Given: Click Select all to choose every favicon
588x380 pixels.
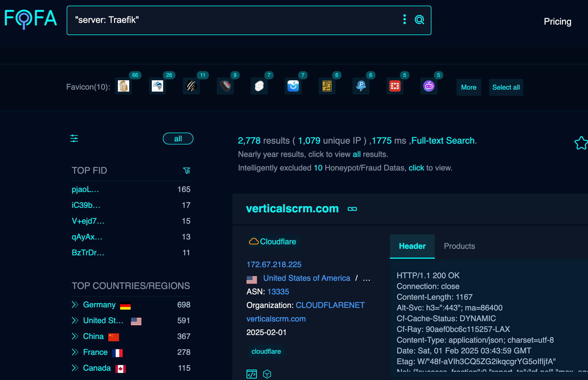Looking at the screenshot, I should click(506, 87).
